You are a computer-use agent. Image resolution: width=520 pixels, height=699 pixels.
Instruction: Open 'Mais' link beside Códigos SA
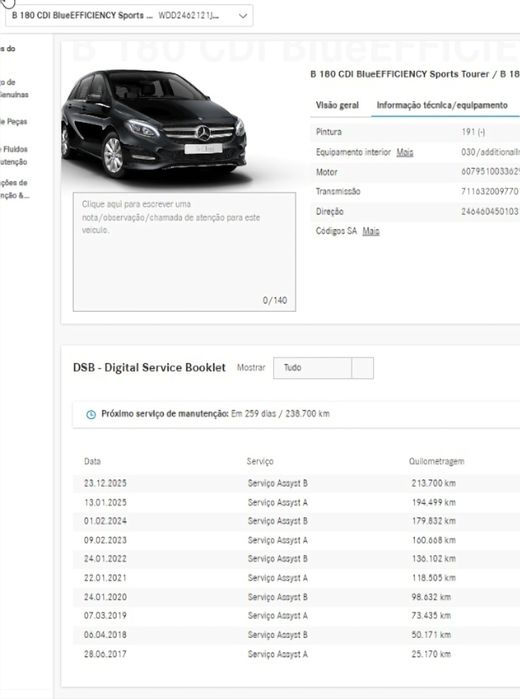click(371, 231)
